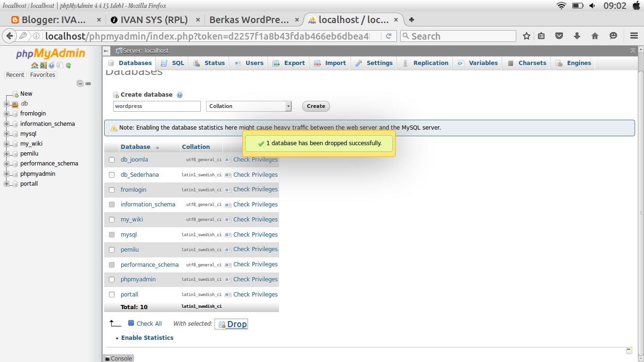Tick the pemilu row checkbox
The width and height of the screenshot is (644, 362).
click(112, 250)
